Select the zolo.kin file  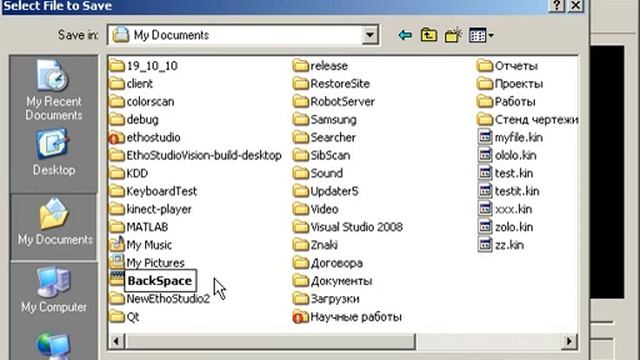pyautogui.click(x=506, y=227)
